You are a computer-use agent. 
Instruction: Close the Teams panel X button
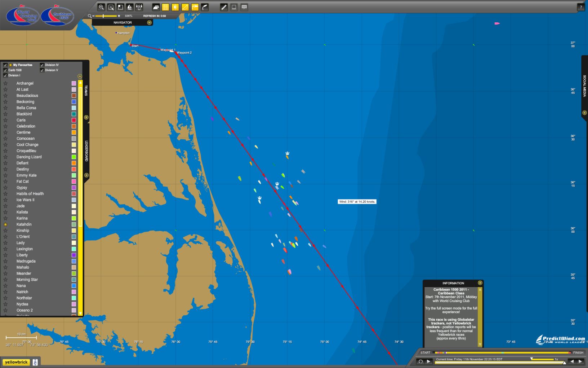[86, 117]
